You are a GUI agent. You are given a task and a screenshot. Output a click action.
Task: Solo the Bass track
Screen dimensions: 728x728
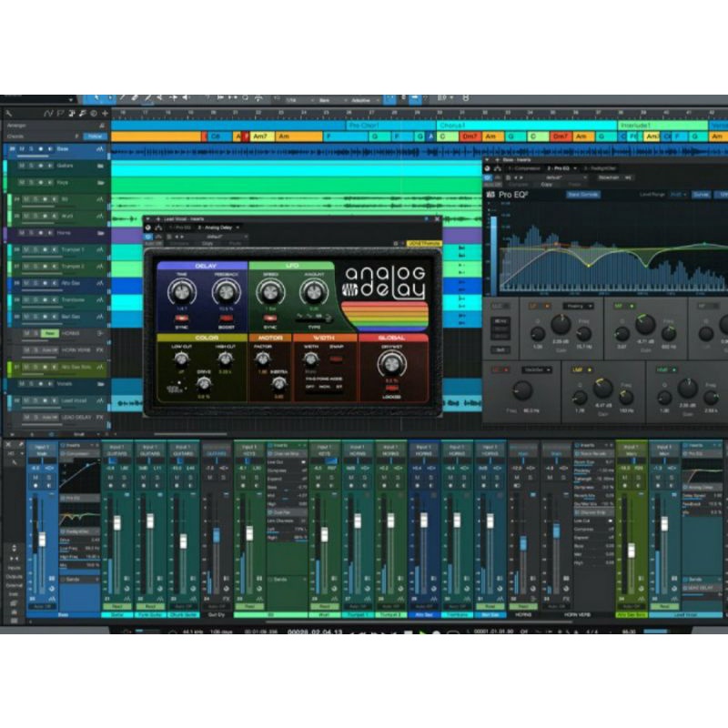[31, 149]
